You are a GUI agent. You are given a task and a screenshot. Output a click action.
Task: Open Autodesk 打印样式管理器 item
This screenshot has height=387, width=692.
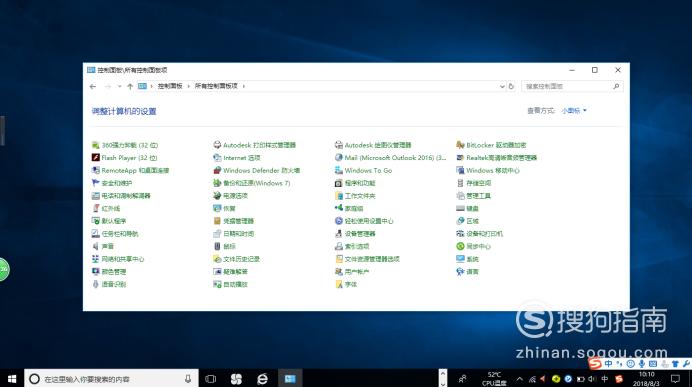(x=255, y=145)
